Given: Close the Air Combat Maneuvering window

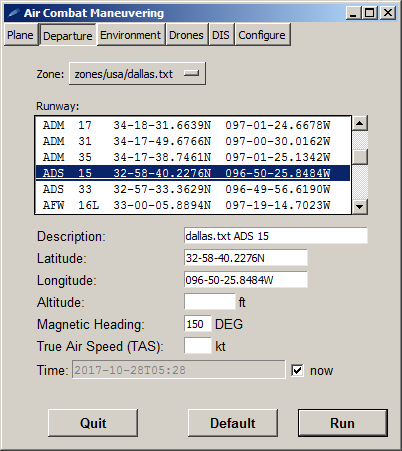Looking at the screenshot, I should [388, 13].
